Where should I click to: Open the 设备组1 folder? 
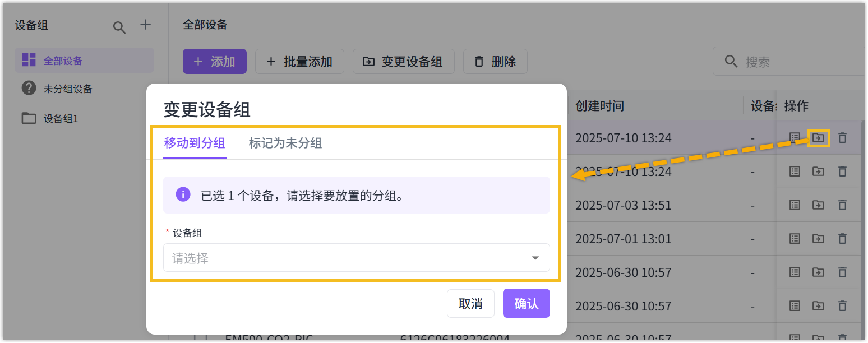pyautogui.click(x=61, y=119)
